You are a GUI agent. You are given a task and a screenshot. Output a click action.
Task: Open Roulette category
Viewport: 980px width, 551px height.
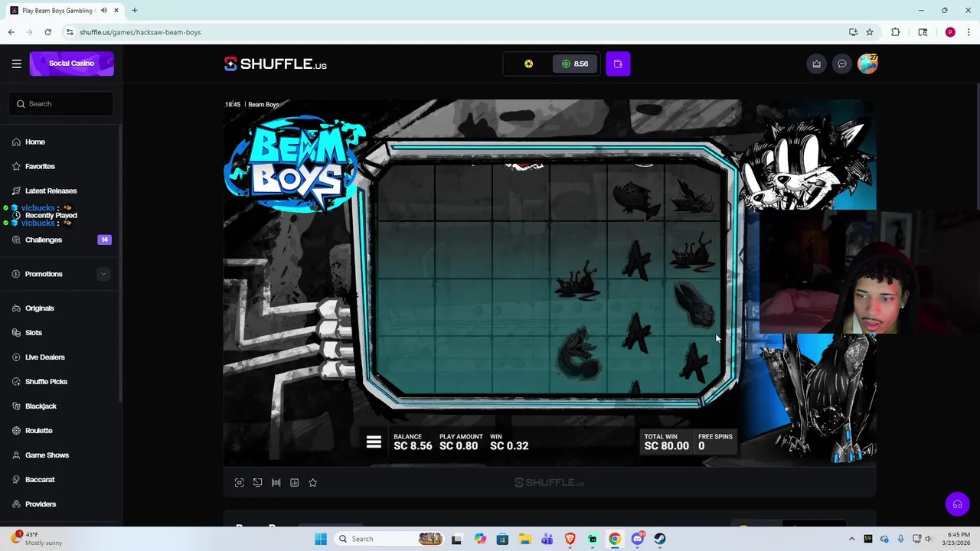pyautogui.click(x=38, y=430)
